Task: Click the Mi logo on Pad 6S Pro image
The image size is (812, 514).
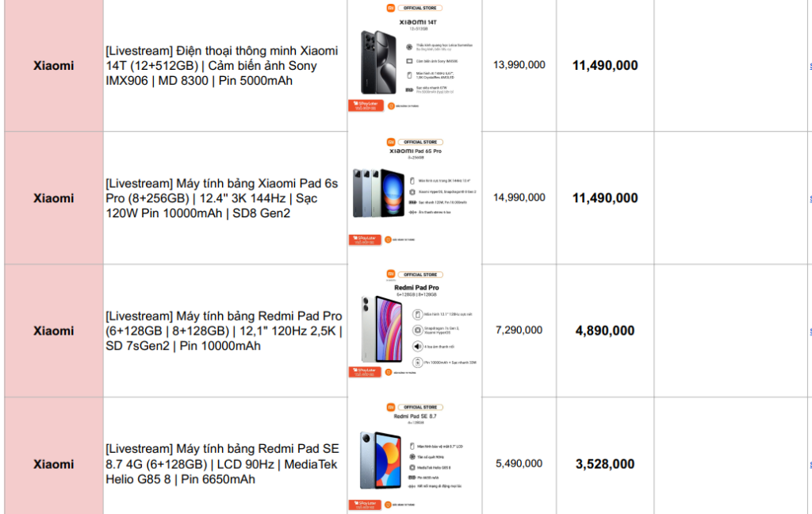Action: (390, 141)
